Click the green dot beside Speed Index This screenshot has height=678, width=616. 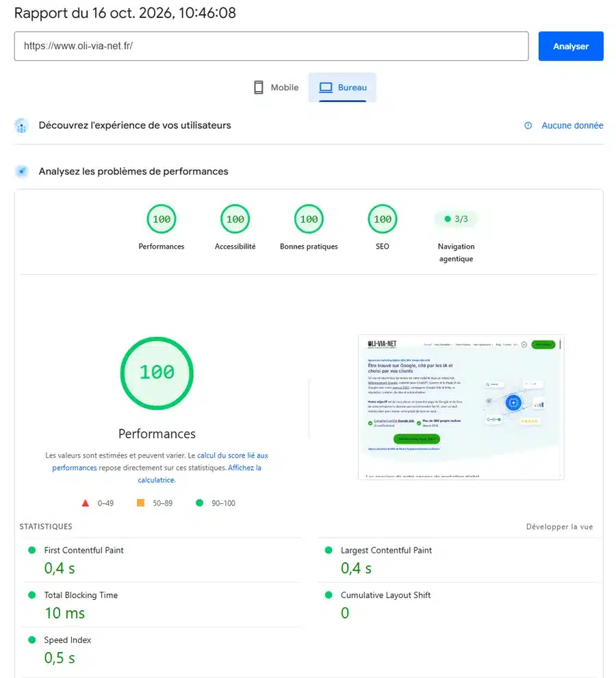pos(32,640)
